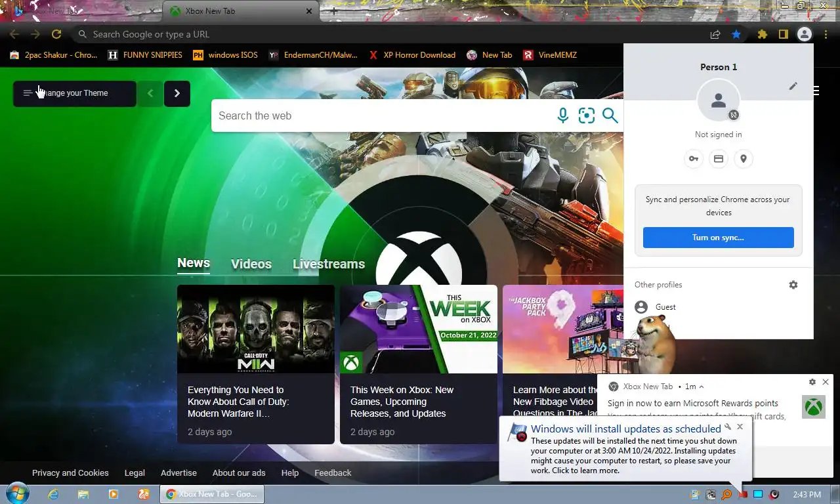Open the VineMEMZ bookmark

tap(550, 55)
